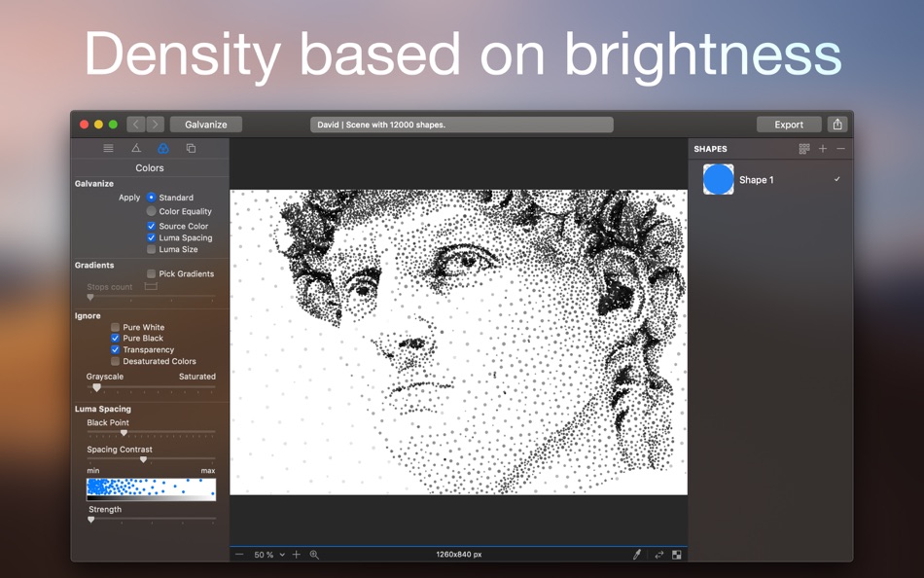Zoom in with the plus icon
Viewport: 924px width, 578px height.
tap(297, 555)
